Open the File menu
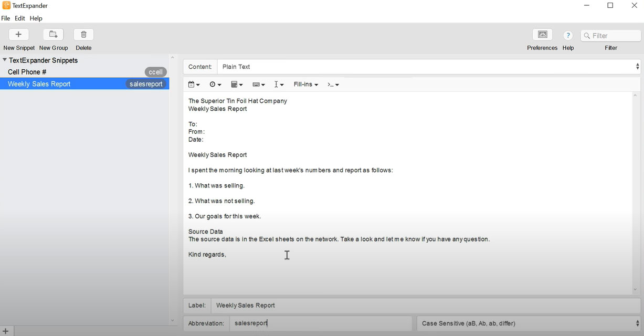 click(x=6, y=18)
